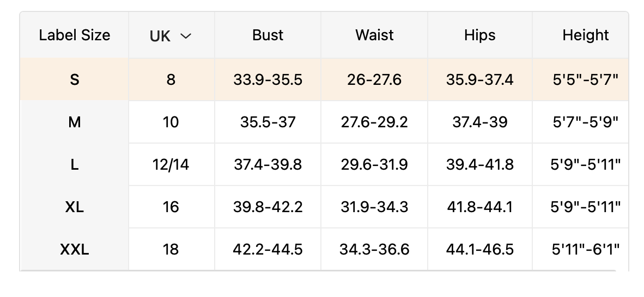Click UK size 12/14 cell
644x297 pixels.
[171, 164]
